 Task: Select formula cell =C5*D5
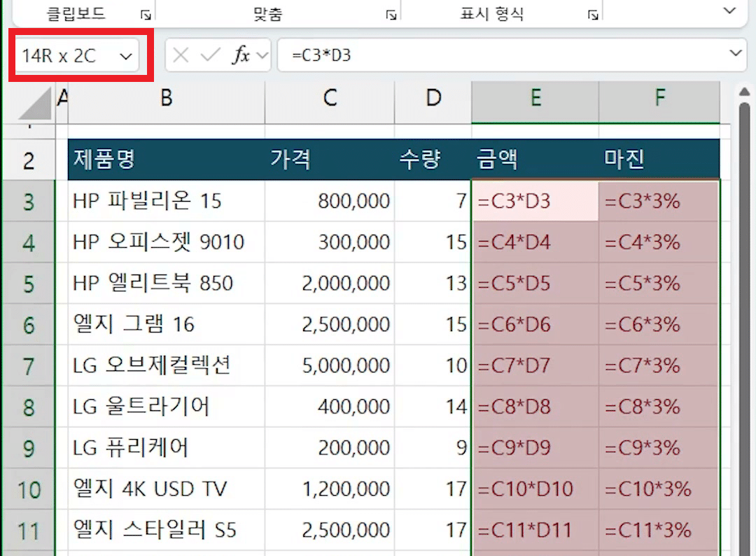[535, 283]
